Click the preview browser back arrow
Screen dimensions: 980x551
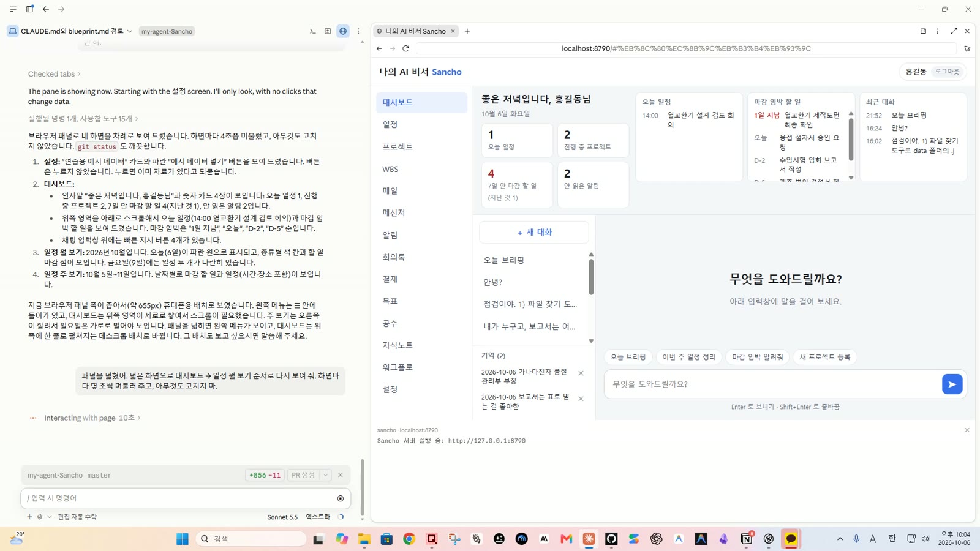click(379, 48)
